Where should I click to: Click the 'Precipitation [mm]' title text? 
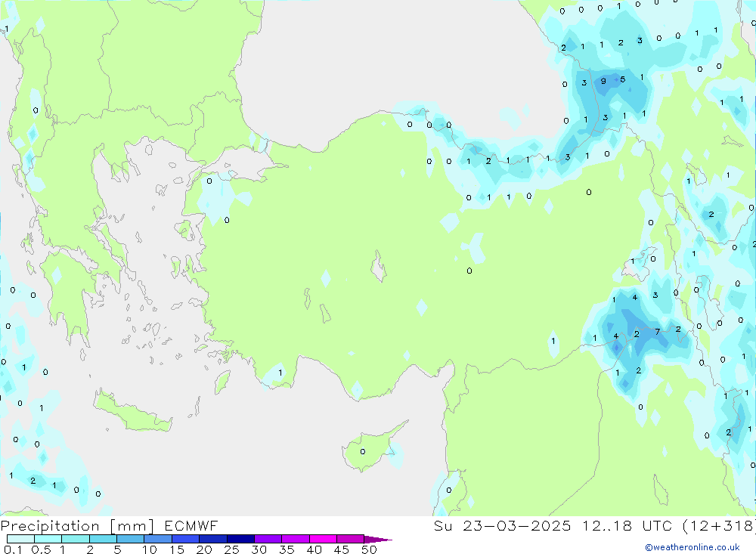coord(77,526)
